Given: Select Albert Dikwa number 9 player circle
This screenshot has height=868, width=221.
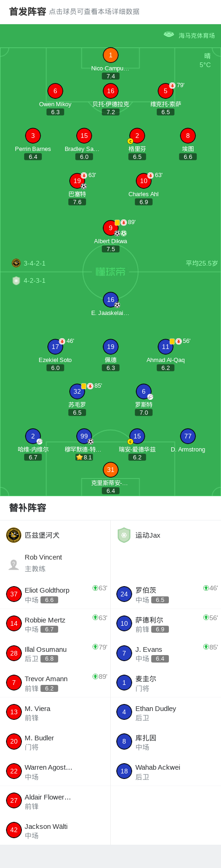Looking at the screenshot, I should click(x=110, y=228).
